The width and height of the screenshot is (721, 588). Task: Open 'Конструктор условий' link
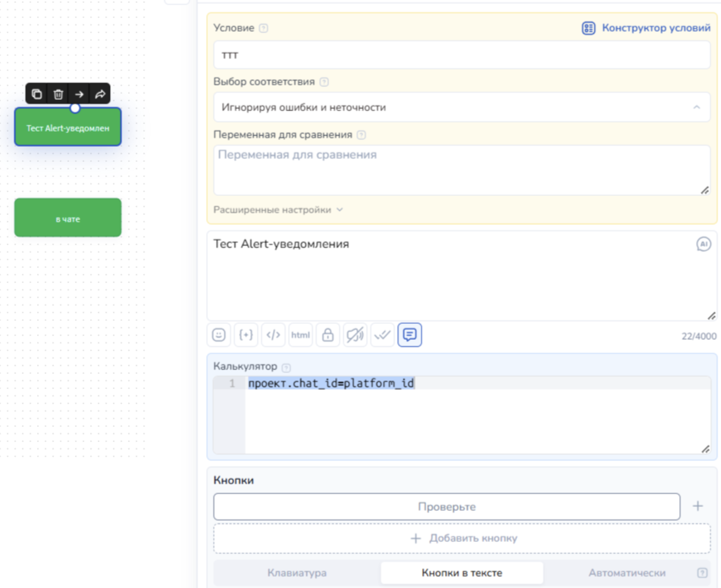pos(647,28)
